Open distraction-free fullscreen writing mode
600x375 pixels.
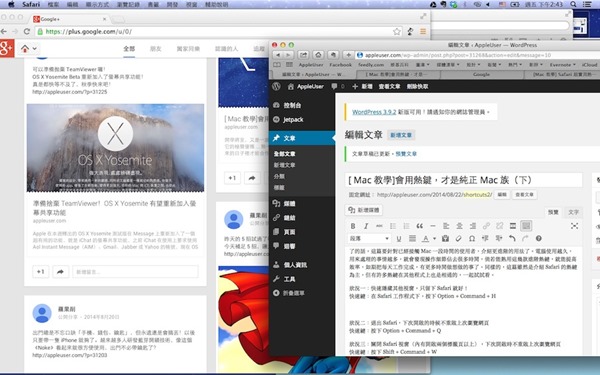tap(574, 226)
